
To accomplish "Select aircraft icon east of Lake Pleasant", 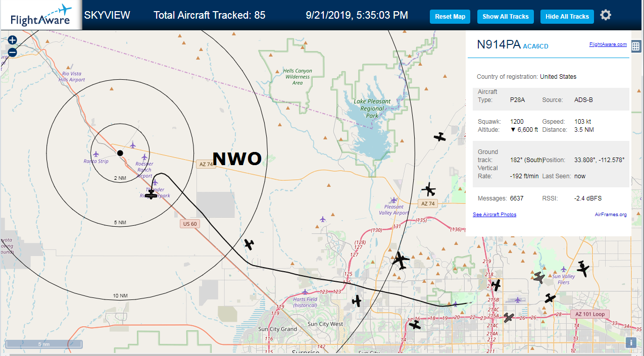I will [x=440, y=137].
